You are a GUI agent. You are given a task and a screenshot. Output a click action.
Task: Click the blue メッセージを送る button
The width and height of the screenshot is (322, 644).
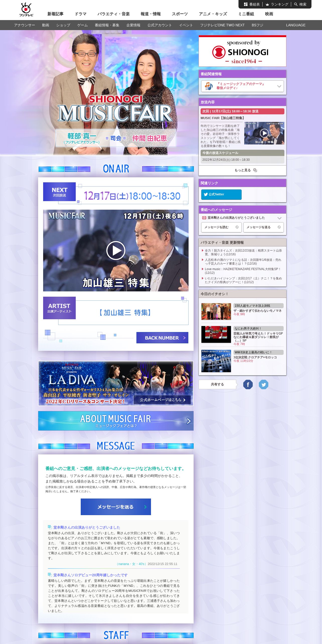[116, 507]
